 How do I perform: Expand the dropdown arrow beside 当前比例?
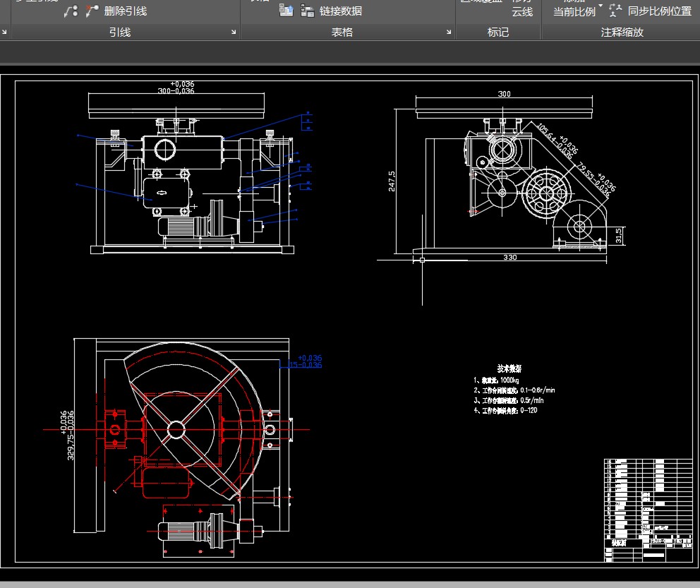tap(601, 6)
